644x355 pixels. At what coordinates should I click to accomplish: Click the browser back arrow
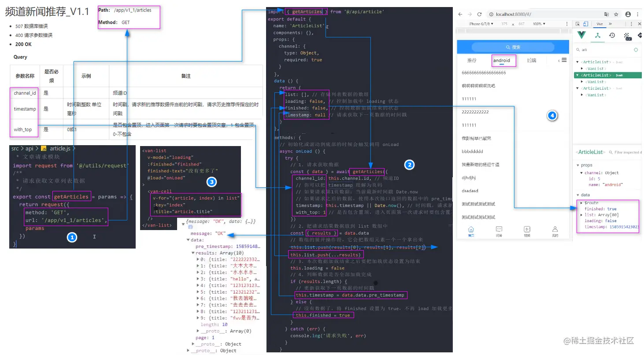pyautogui.click(x=460, y=14)
